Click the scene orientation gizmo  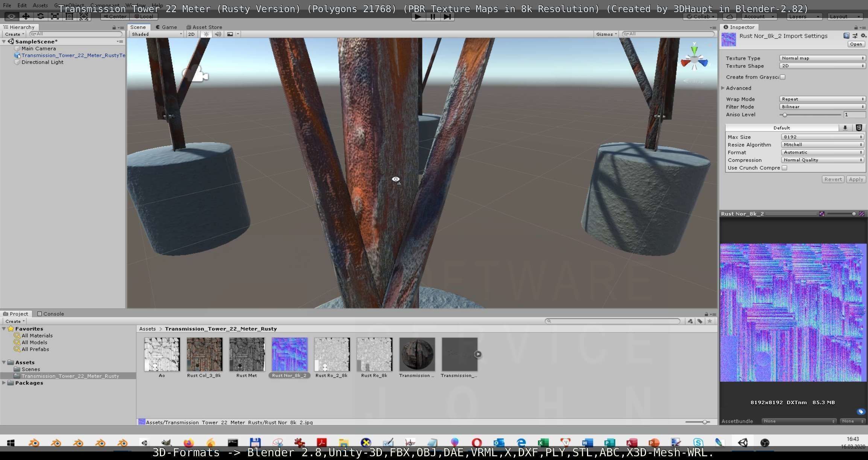[x=694, y=60]
